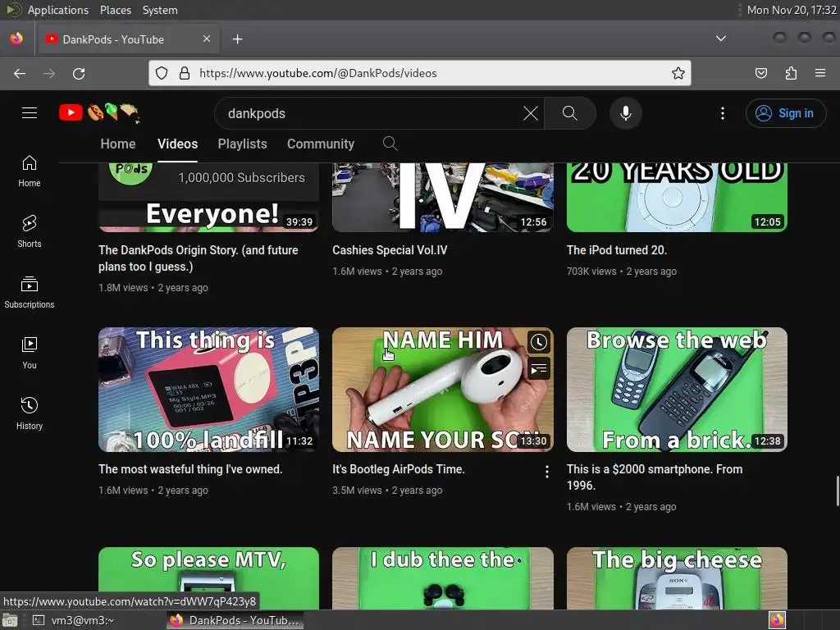Open You section in sidebar
The height and width of the screenshot is (630, 840).
(x=30, y=353)
